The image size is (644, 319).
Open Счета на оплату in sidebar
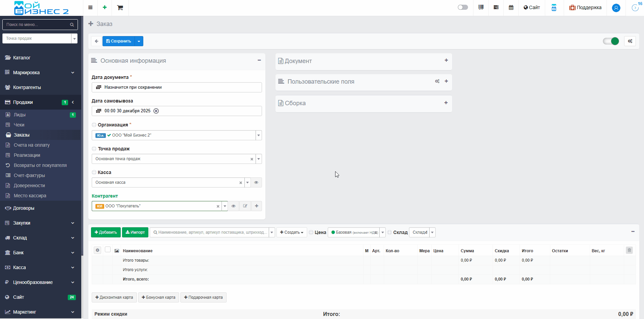tap(32, 145)
